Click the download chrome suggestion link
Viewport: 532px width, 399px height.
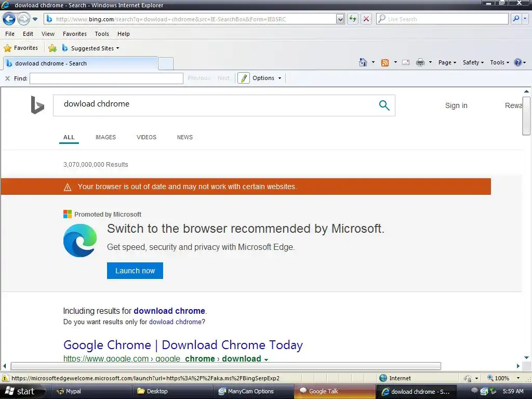point(169,311)
